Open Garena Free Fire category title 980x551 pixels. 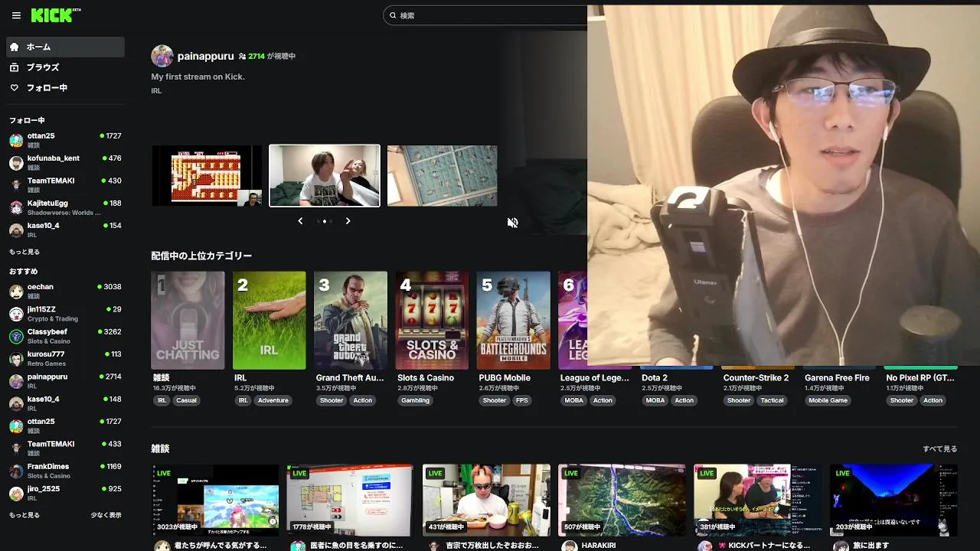pyautogui.click(x=837, y=378)
